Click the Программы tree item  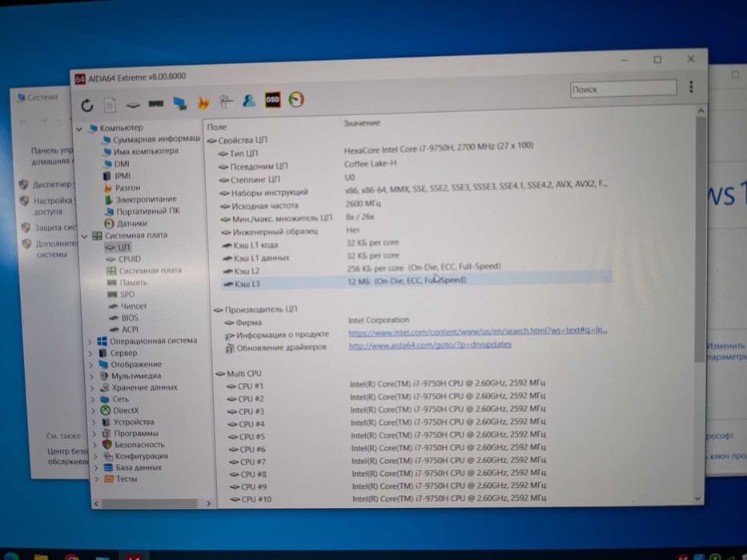click(x=131, y=434)
